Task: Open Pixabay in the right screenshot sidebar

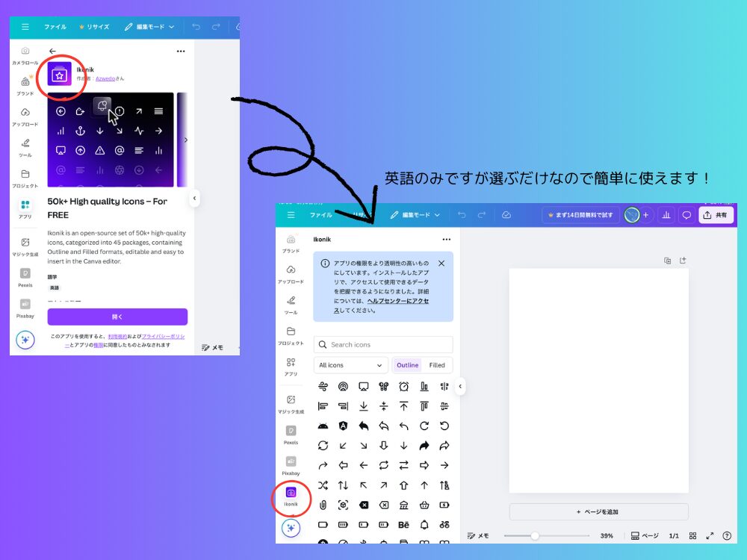Action: tap(291, 465)
